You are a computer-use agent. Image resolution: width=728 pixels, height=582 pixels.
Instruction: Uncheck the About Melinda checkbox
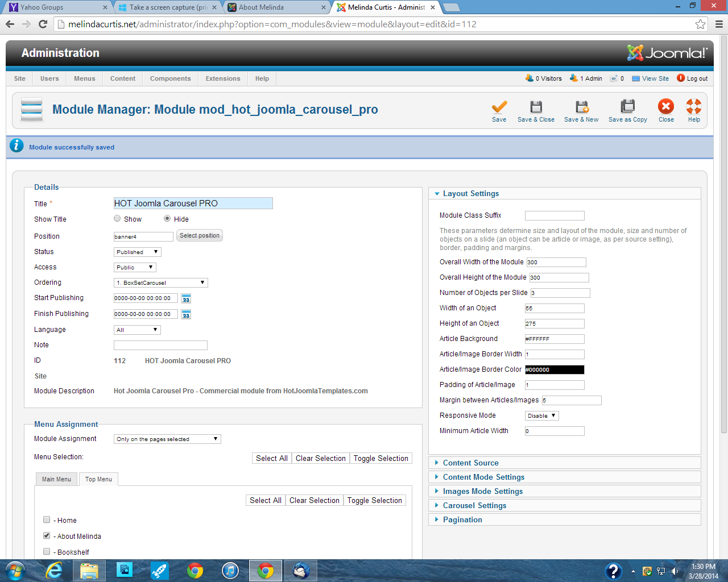47,535
